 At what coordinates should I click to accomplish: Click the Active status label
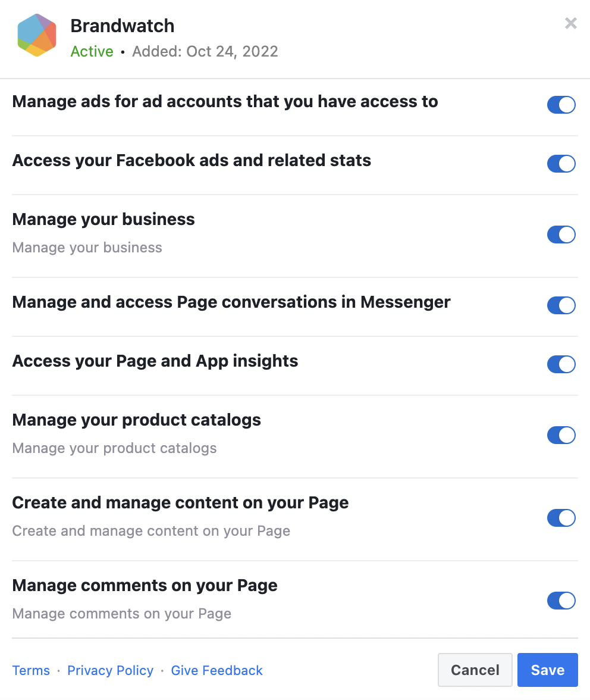pos(92,51)
